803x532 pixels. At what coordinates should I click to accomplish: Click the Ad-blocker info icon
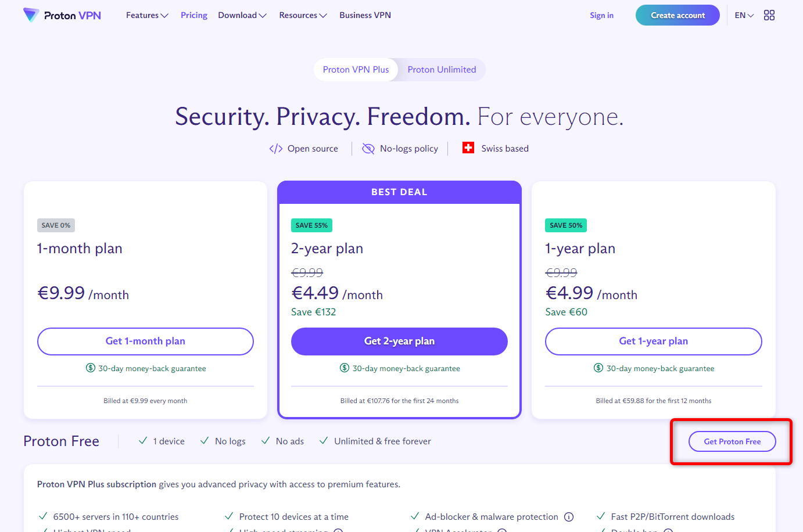569,517
